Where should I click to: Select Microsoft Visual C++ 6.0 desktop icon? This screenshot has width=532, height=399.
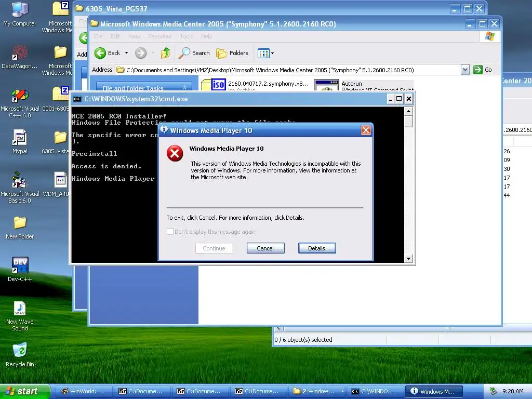pyautogui.click(x=20, y=103)
